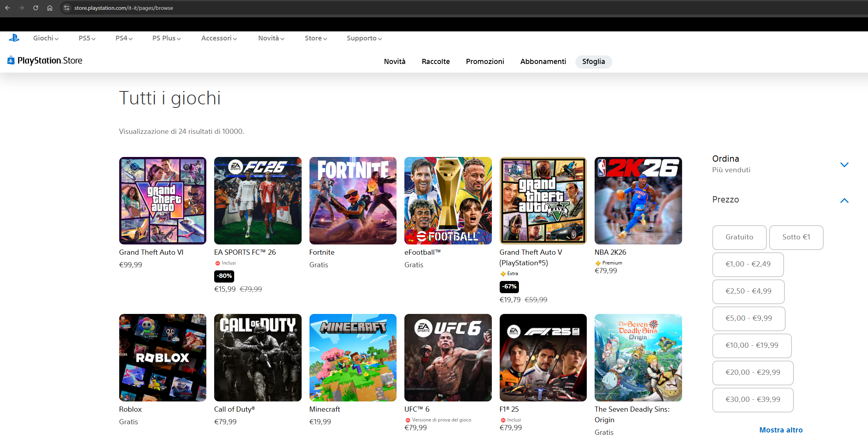Toggle the Gratuito price filter

click(x=739, y=237)
